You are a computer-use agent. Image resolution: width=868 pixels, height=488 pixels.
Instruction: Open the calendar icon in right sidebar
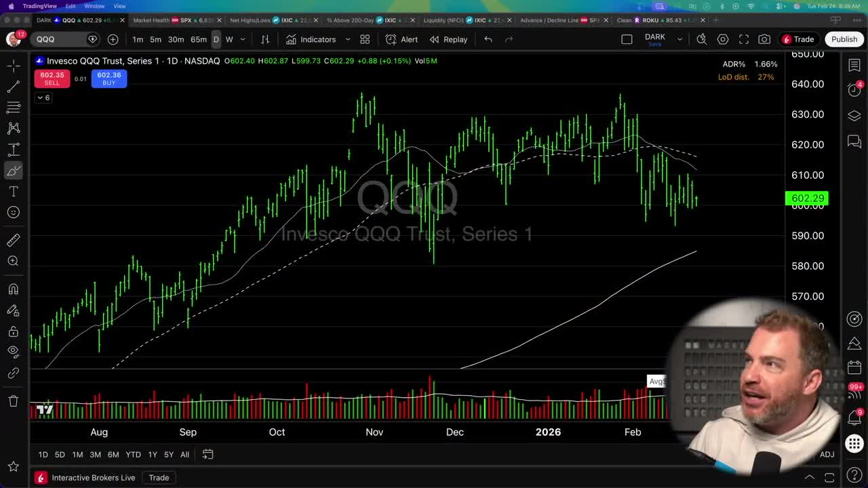point(854,368)
